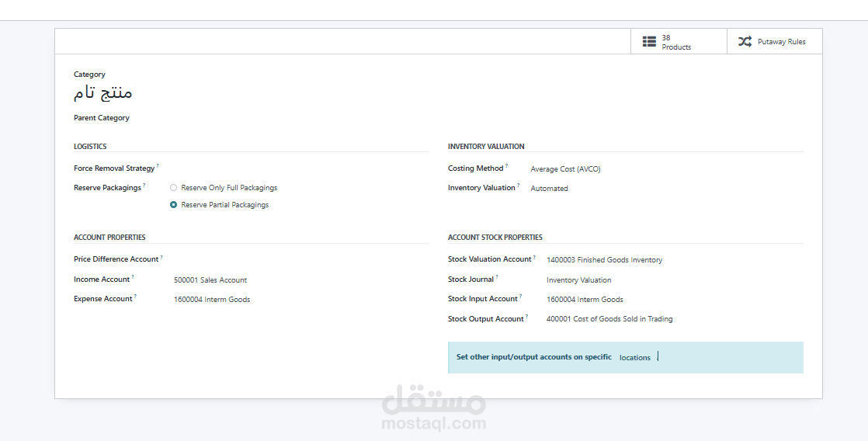This screenshot has width=868, height=441.
Task: Click the LOGISTICS section heading
Action: point(90,147)
